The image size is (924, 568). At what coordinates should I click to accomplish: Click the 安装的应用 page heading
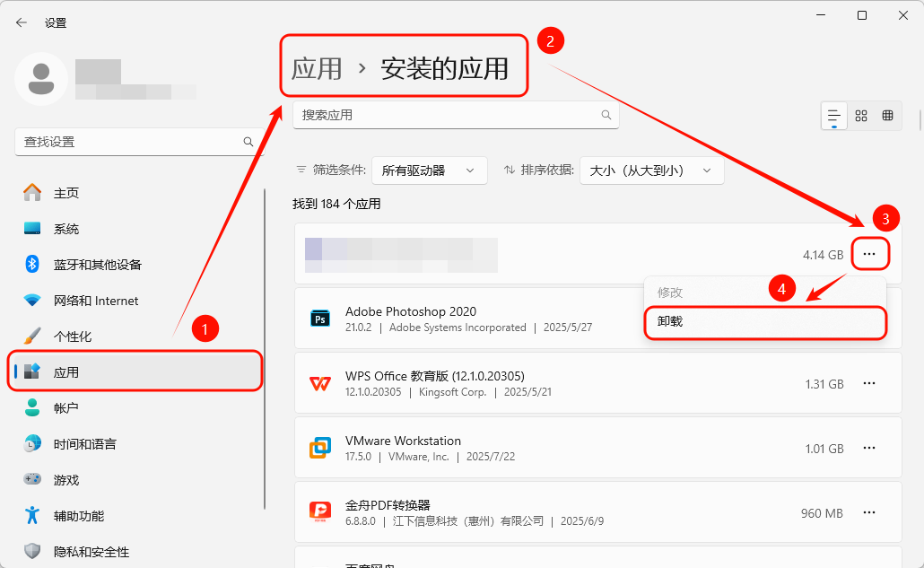click(x=444, y=68)
